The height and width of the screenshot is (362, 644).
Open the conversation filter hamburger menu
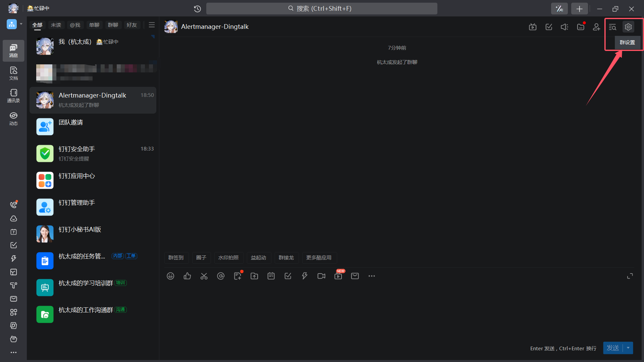[x=152, y=25]
